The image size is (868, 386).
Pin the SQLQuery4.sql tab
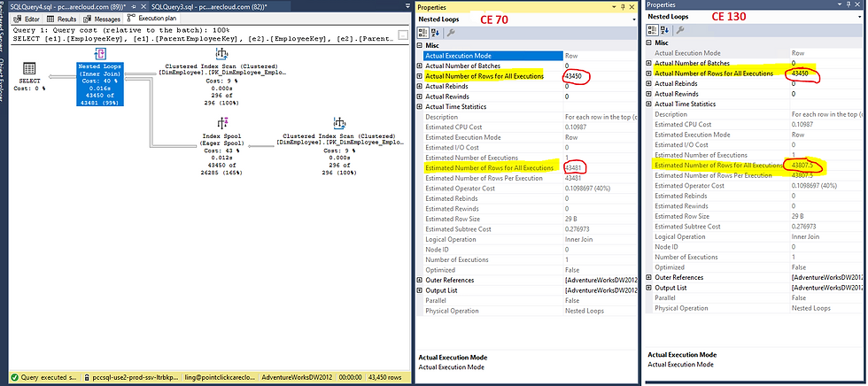coord(133,4)
